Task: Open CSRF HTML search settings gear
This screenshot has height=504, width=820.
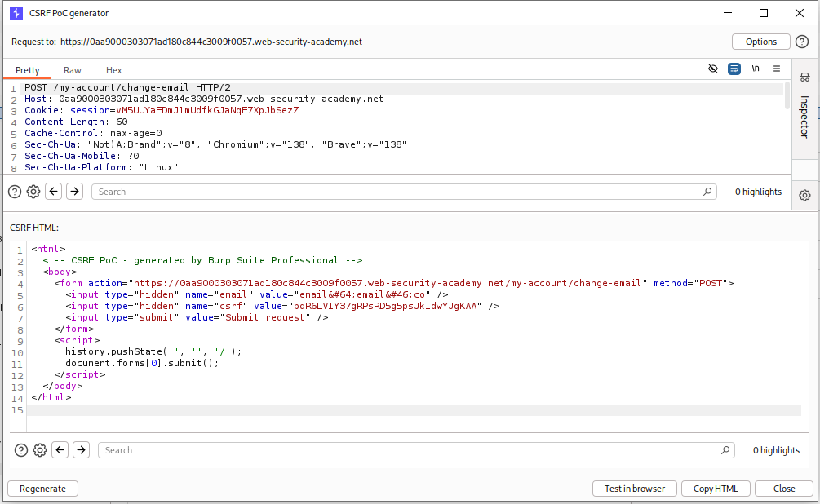Action: tap(40, 450)
